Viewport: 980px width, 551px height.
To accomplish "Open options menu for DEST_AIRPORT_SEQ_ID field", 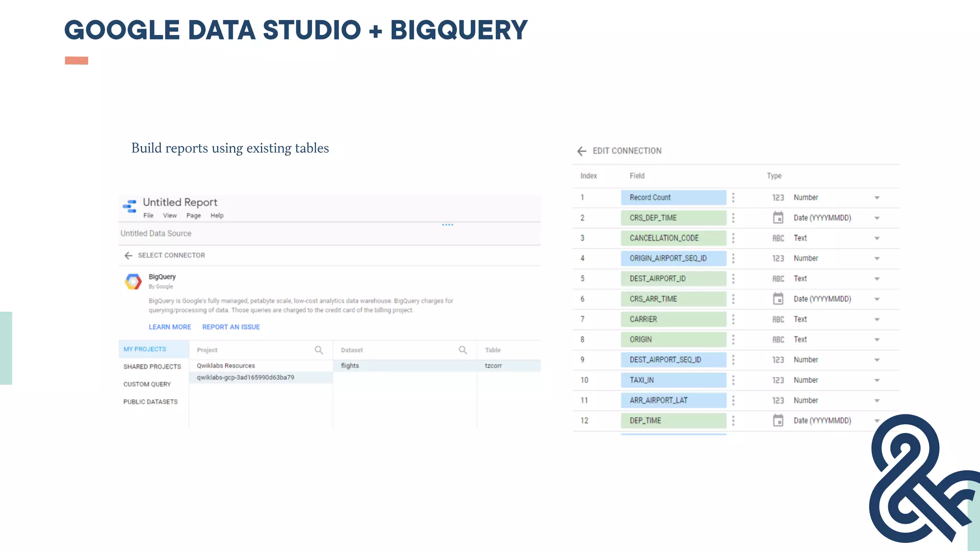I will pyautogui.click(x=733, y=360).
